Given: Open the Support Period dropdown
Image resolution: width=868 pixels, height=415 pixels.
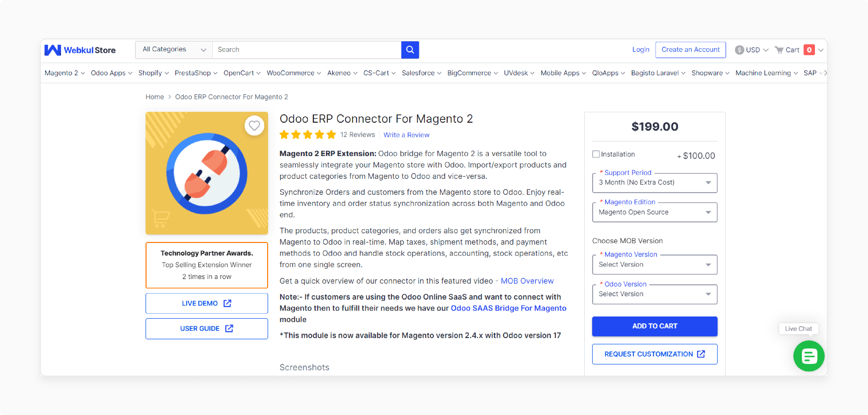Looking at the screenshot, I should click(654, 183).
